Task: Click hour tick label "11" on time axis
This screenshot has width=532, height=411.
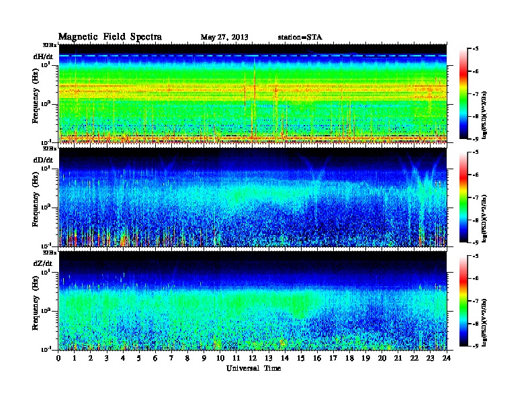Action: [236, 358]
